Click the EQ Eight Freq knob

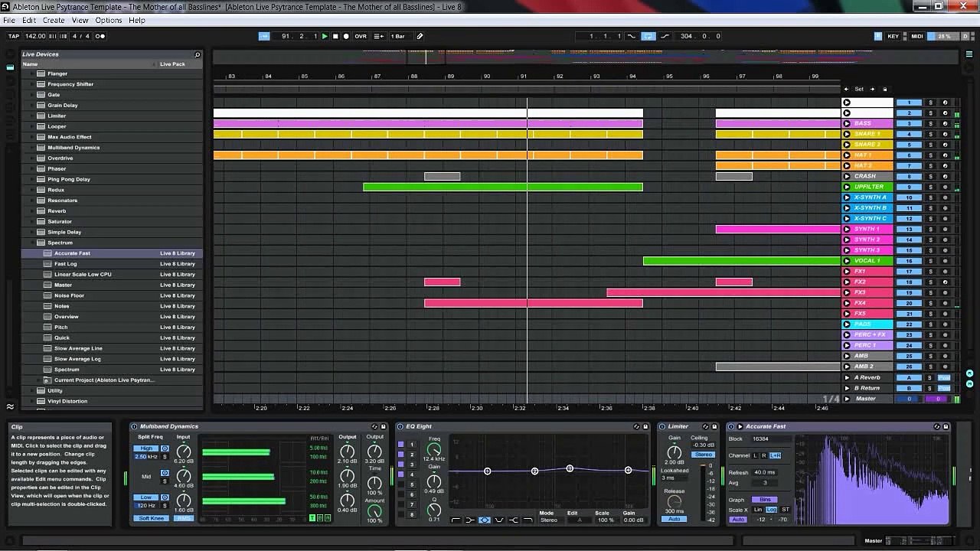[x=434, y=450]
